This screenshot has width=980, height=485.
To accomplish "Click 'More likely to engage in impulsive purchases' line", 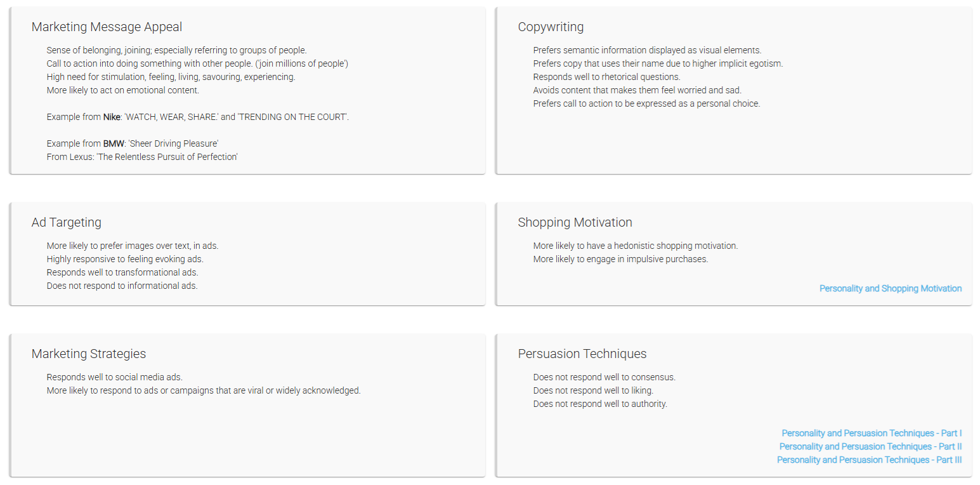I will point(621,259).
